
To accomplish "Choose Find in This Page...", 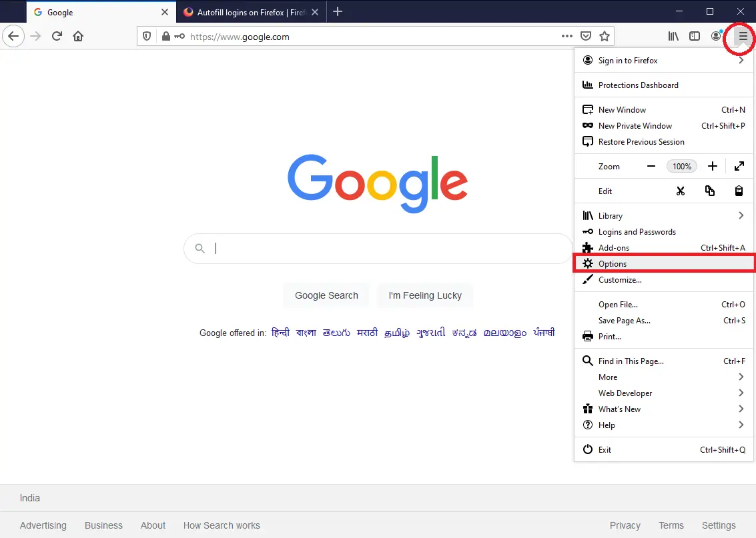I will [664, 361].
